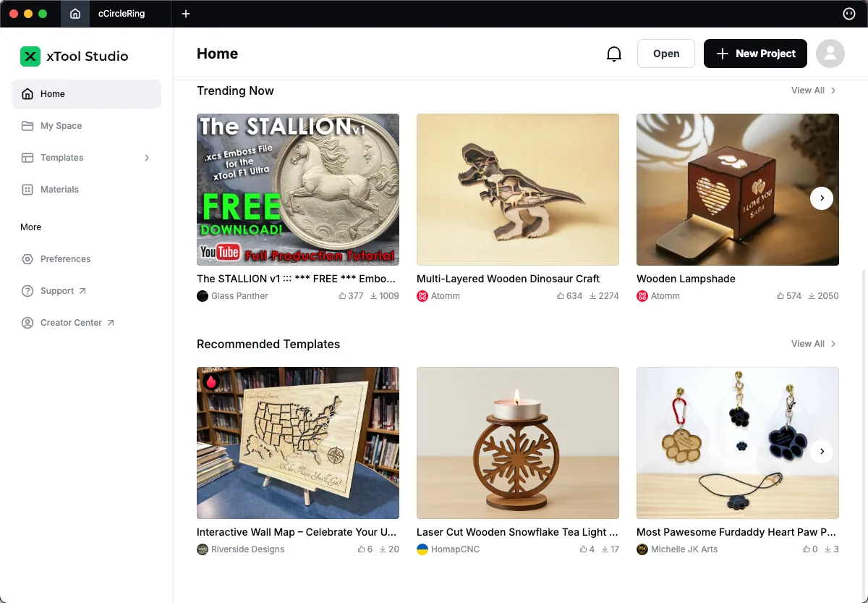Open the Glass Panther author avatar

203,296
